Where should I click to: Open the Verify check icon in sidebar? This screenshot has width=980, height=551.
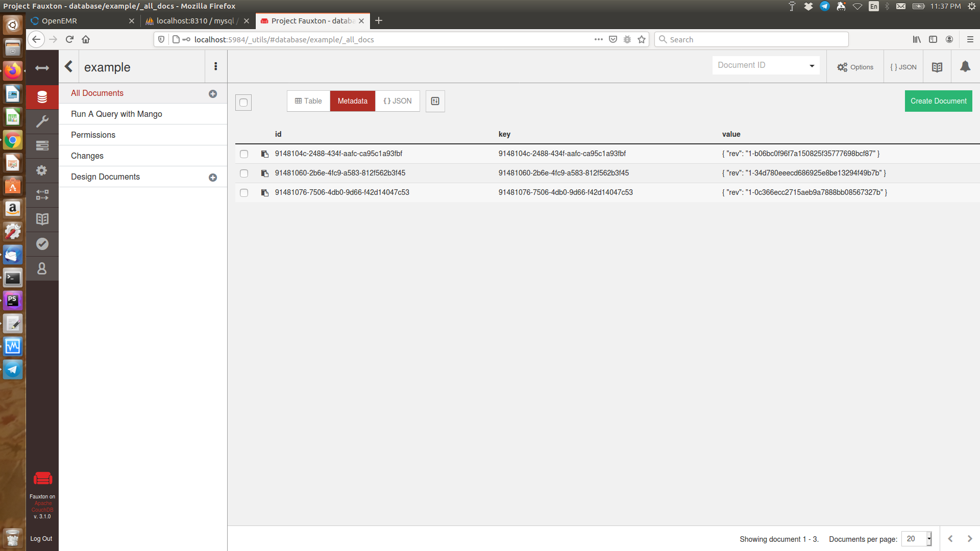point(42,244)
